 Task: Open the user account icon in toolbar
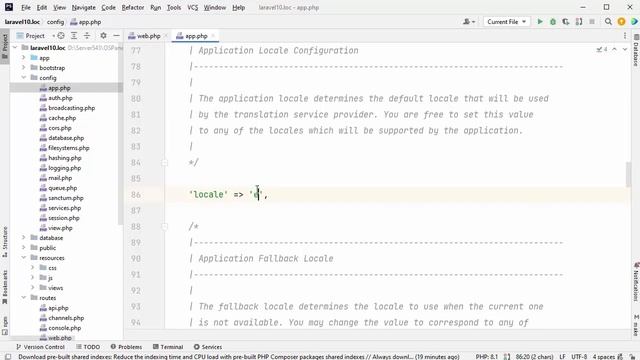pos(469,22)
